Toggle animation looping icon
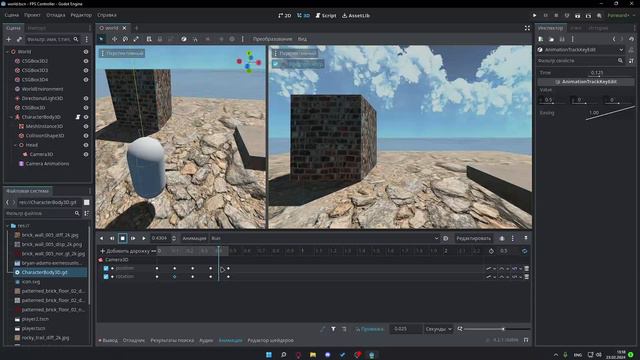 pos(524,251)
